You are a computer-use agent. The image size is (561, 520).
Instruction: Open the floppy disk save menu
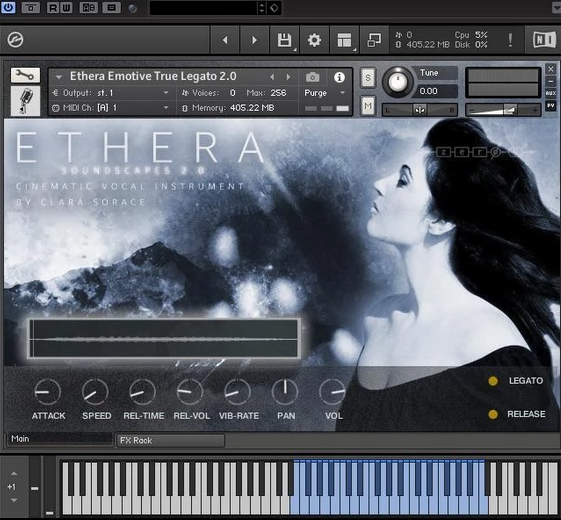click(x=285, y=40)
